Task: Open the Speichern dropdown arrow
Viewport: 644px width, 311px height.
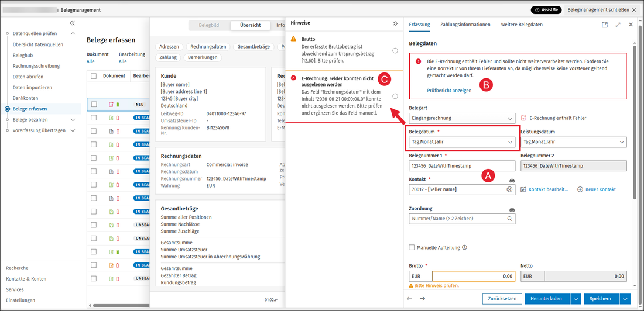Action: click(625, 299)
